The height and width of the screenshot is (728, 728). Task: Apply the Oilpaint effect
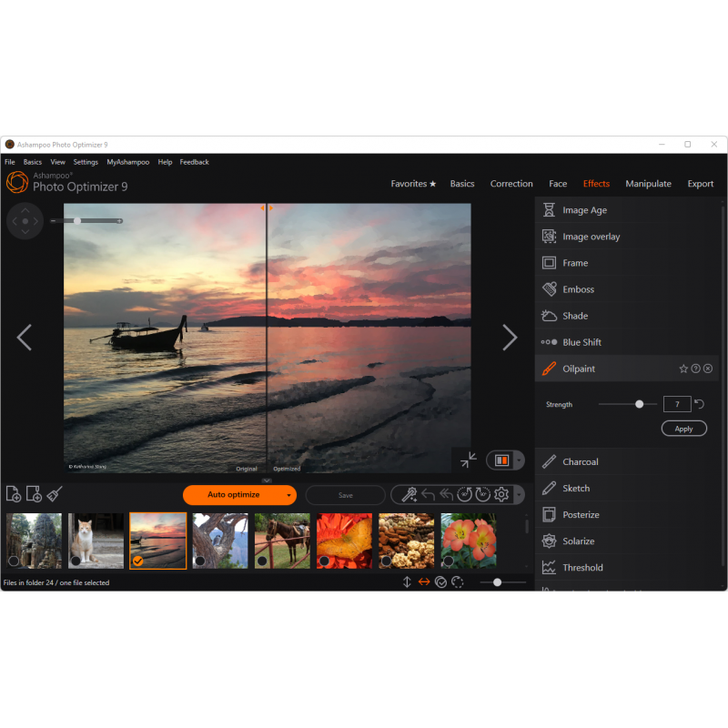coord(683,429)
